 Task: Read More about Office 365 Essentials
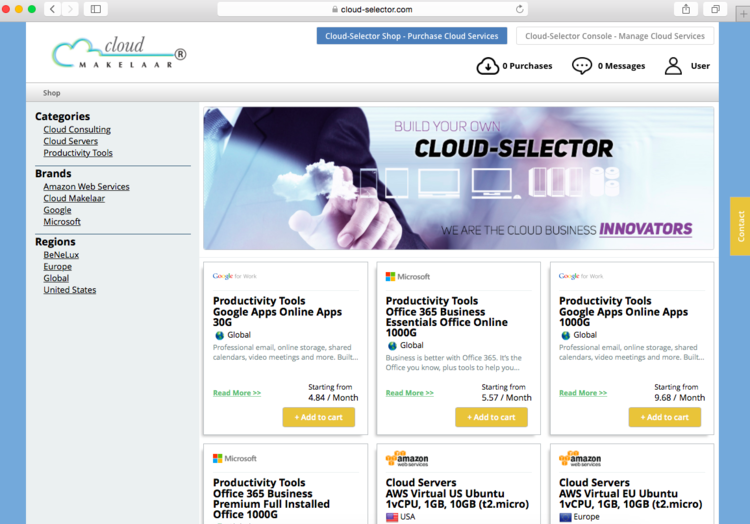(x=409, y=393)
